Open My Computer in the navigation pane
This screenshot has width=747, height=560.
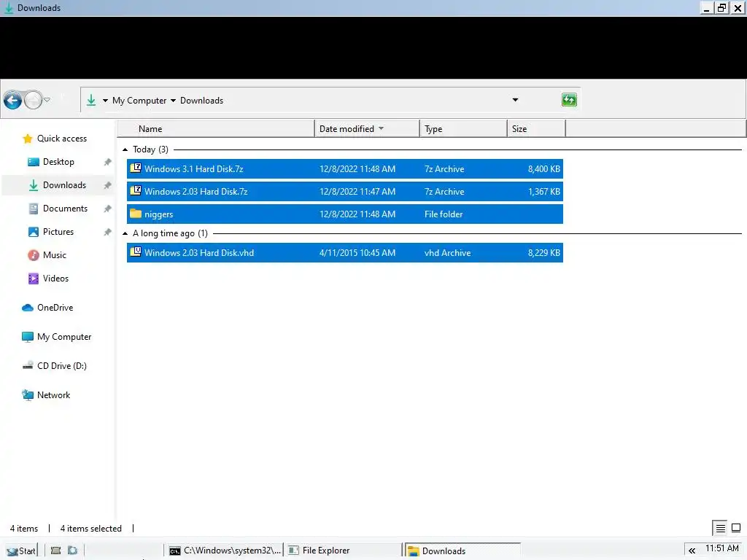(x=64, y=337)
